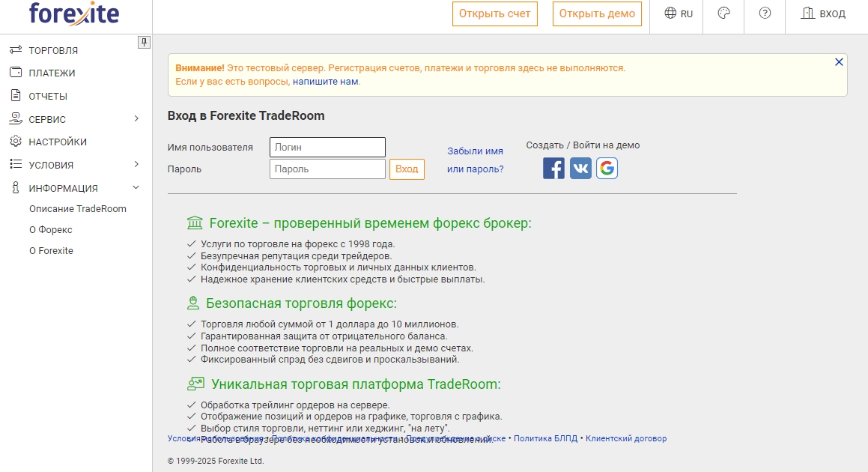
Task: Click the ОТЧЕТЫ document icon
Action: (x=16, y=95)
